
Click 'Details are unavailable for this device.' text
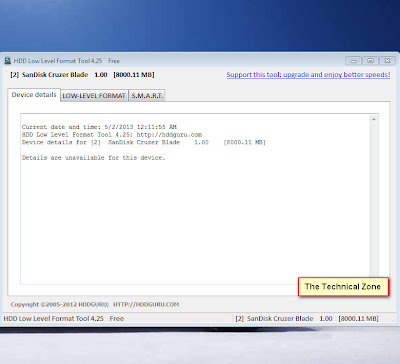pyautogui.click(x=94, y=158)
